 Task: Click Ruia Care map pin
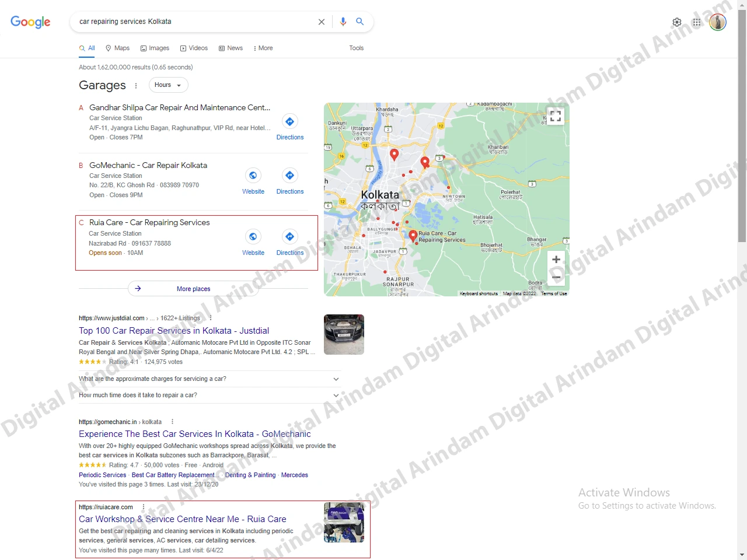(413, 236)
